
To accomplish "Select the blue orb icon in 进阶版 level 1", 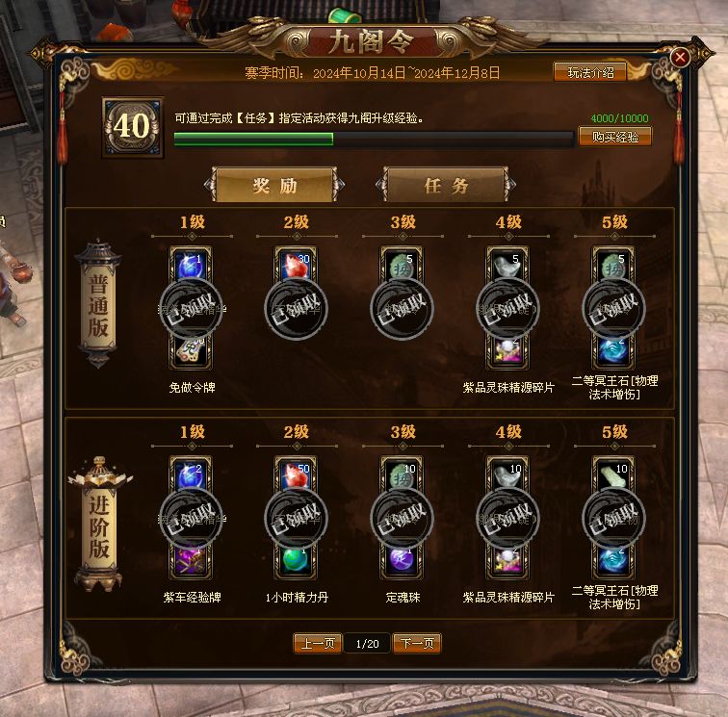I will [x=191, y=474].
